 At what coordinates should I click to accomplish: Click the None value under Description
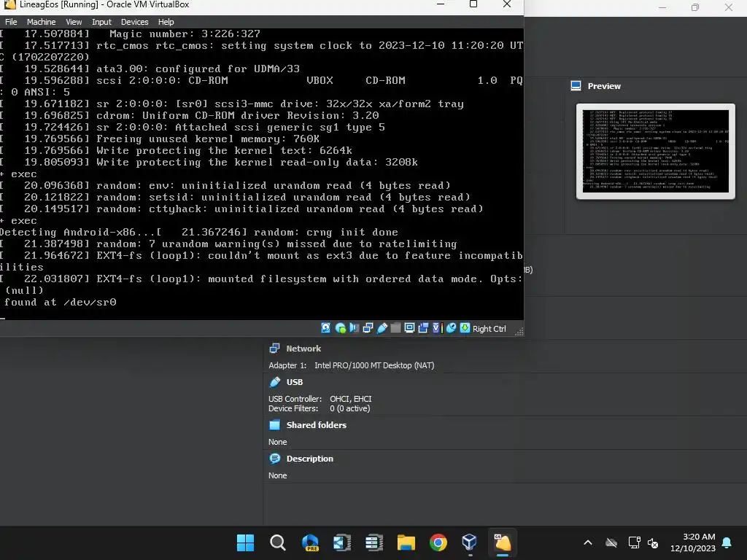[x=278, y=475]
